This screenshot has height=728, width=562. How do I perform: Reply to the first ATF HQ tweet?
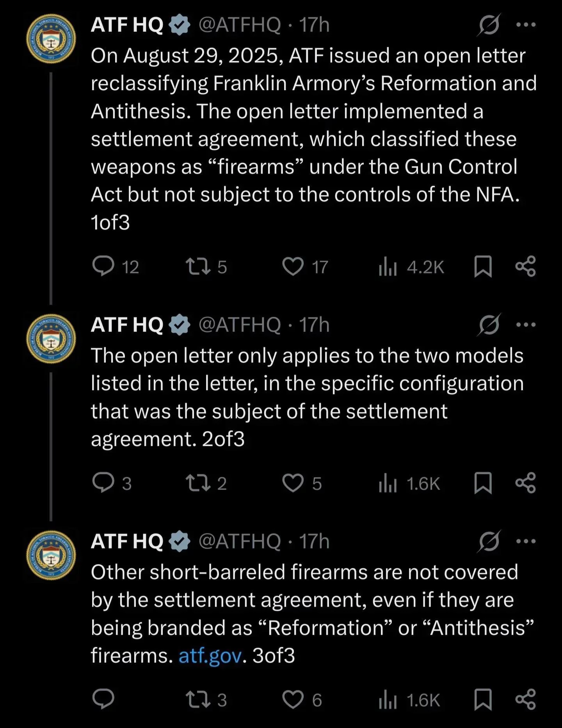[103, 267]
